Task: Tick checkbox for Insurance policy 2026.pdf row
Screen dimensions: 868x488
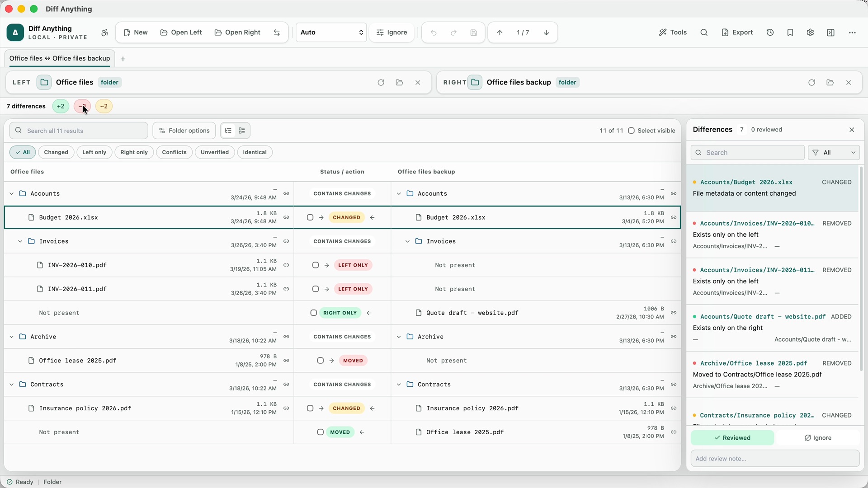Action: pos(310,408)
